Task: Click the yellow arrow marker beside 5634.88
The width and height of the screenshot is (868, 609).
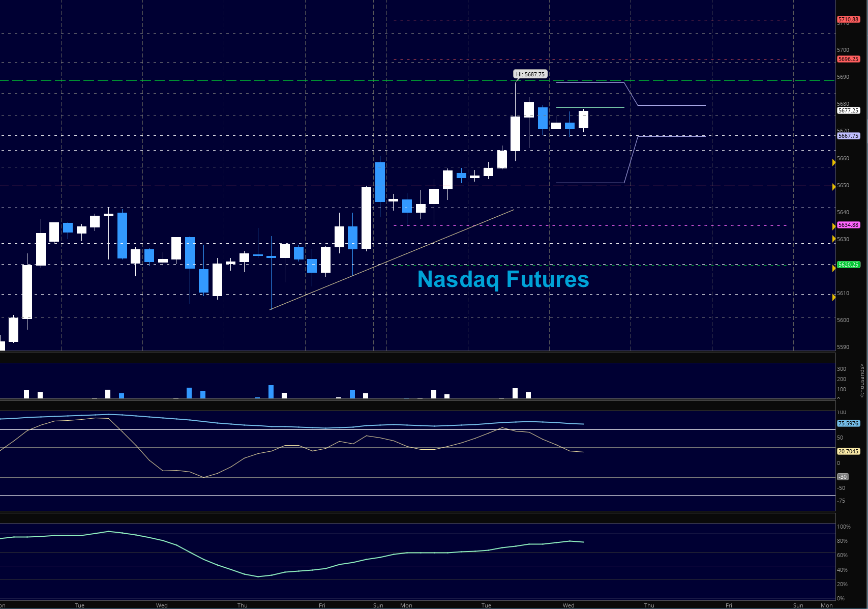Action: pos(834,226)
